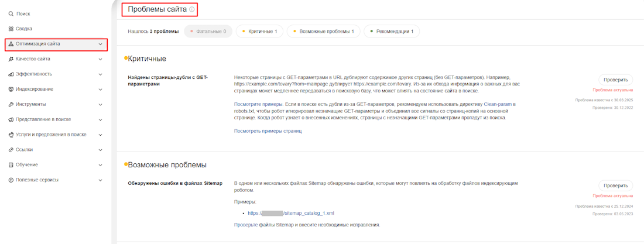The image size is (644, 244).
Task: Open the Услуги и предложения в поиске menu
Action: pos(51,135)
